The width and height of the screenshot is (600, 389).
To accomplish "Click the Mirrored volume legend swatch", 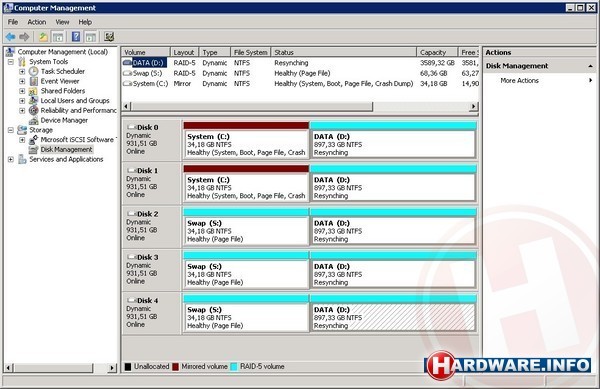I will tap(176, 367).
